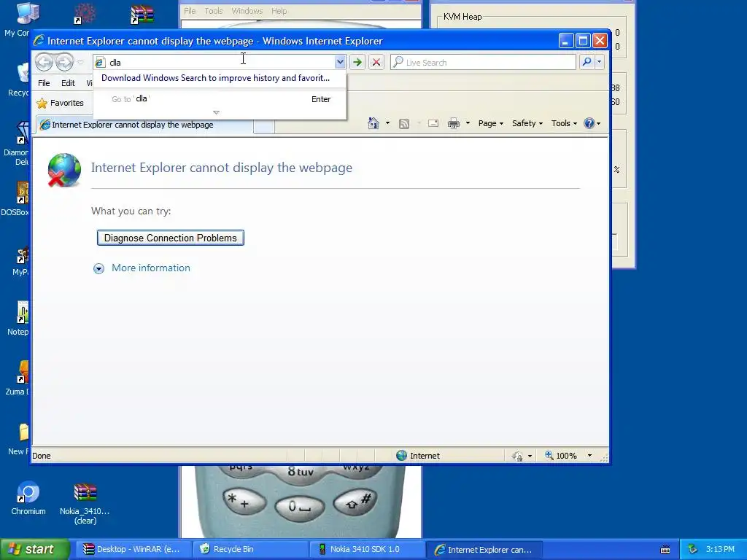Open the Tools menu in command bar

564,123
